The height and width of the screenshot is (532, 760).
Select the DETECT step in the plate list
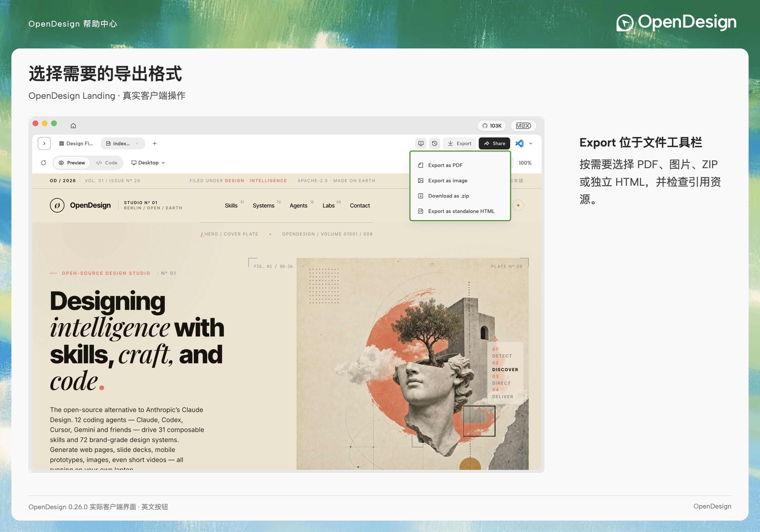pos(502,356)
